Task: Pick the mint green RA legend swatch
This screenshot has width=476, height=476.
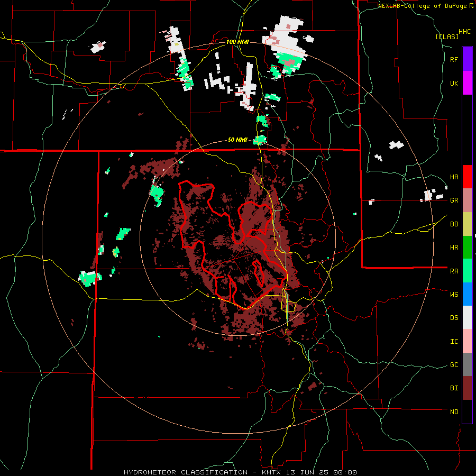Action: click(467, 271)
